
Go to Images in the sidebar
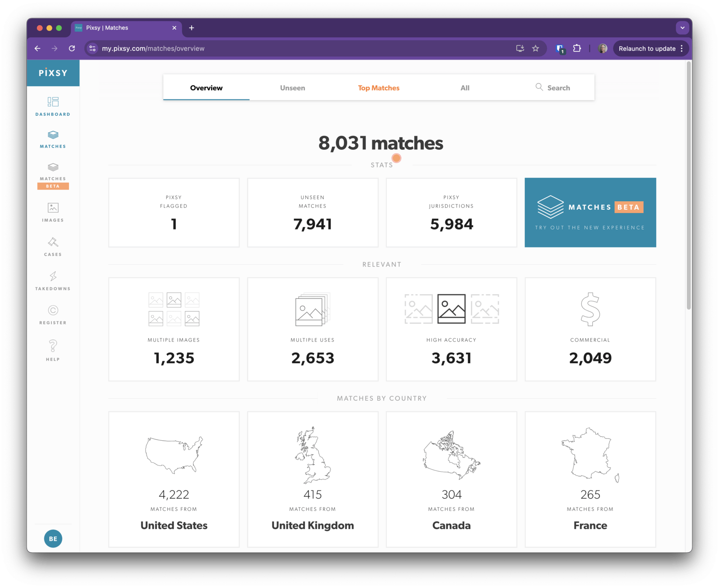click(x=53, y=213)
